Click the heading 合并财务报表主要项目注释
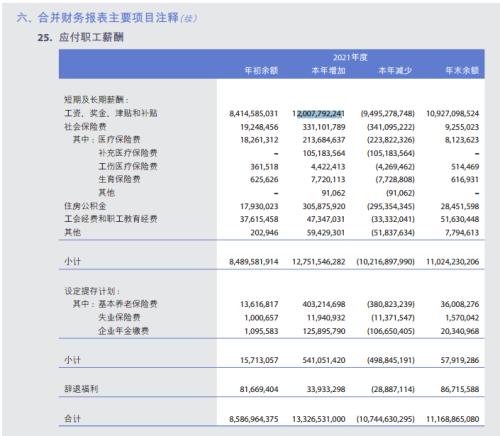 coord(108,18)
